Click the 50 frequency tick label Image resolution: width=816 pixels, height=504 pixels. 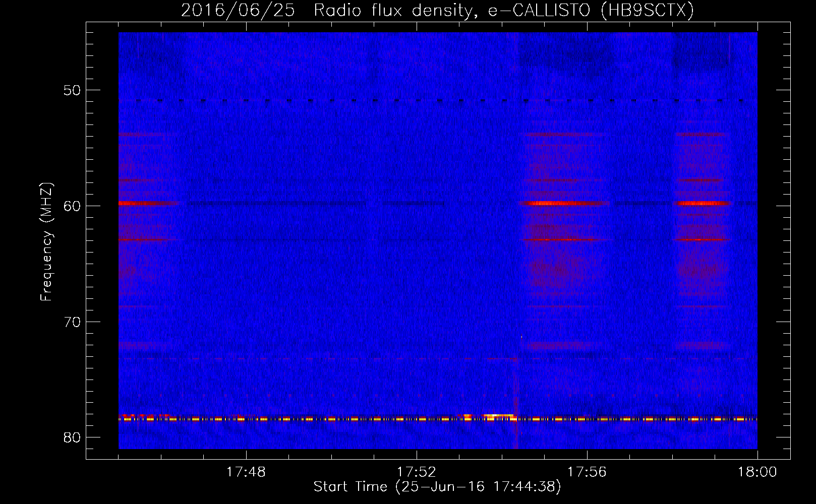(x=73, y=91)
